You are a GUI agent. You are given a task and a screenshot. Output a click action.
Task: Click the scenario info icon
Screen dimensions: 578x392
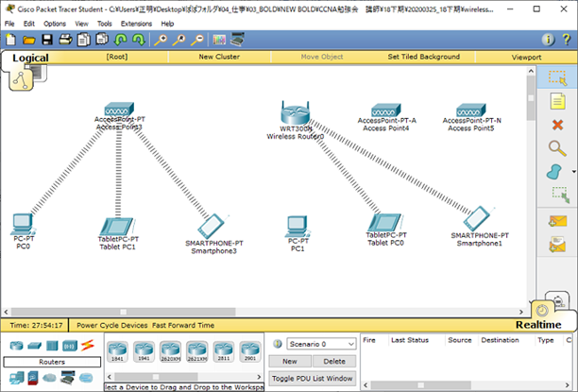pos(278,344)
